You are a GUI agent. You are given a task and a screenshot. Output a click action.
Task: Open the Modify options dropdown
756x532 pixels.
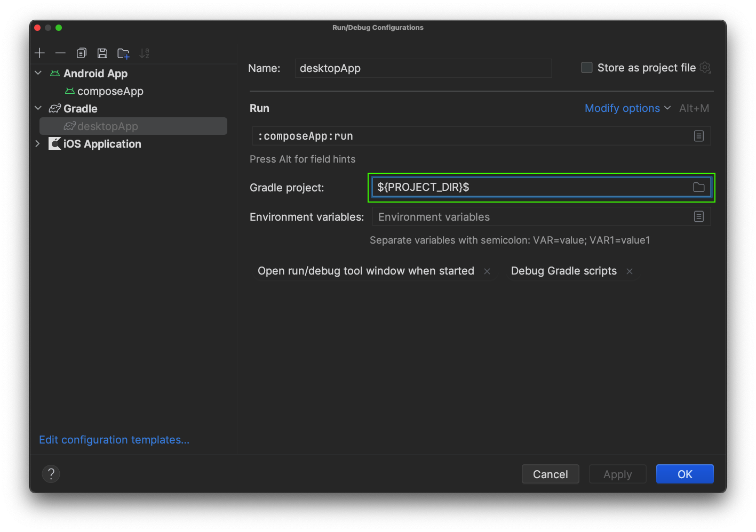pos(627,108)
